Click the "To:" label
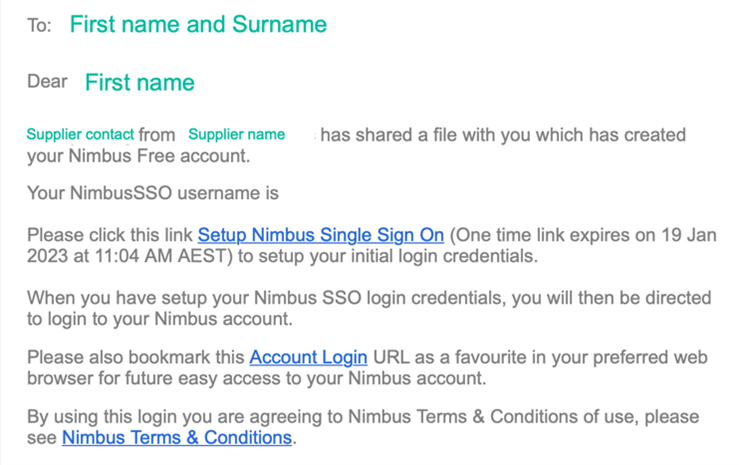This screenshot has height=465, width=745. (39, 26)
